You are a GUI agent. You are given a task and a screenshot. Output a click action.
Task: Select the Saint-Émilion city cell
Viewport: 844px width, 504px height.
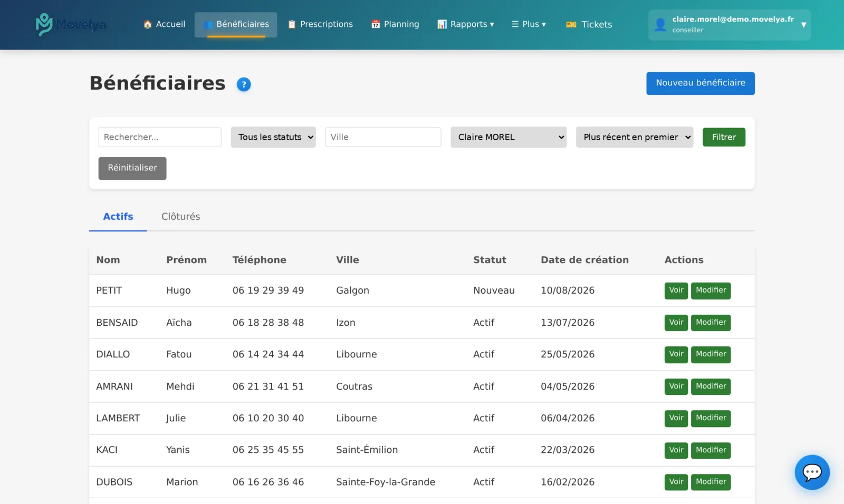tap(367, 450)
